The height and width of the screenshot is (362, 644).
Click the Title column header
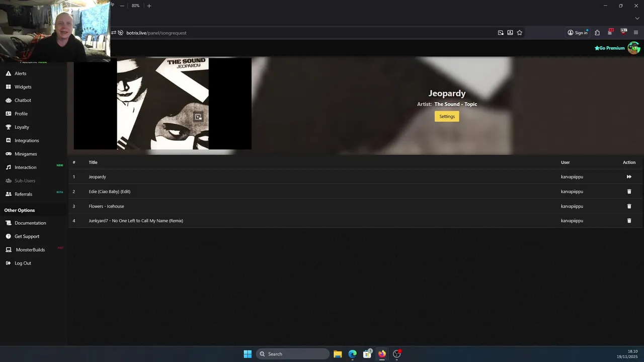pyautogui.click(x=93, y=162)
